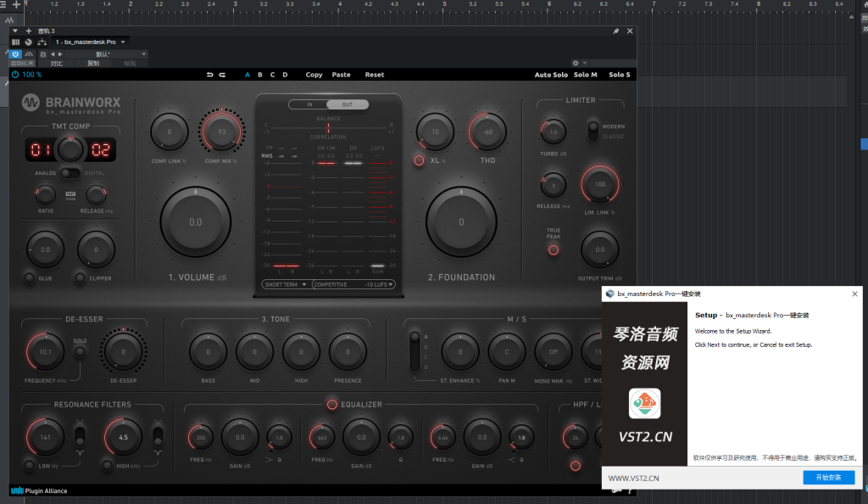Viewport: 868px width, 504px height.
Task: Toggle the Equalizer power button
Action: 332,405
